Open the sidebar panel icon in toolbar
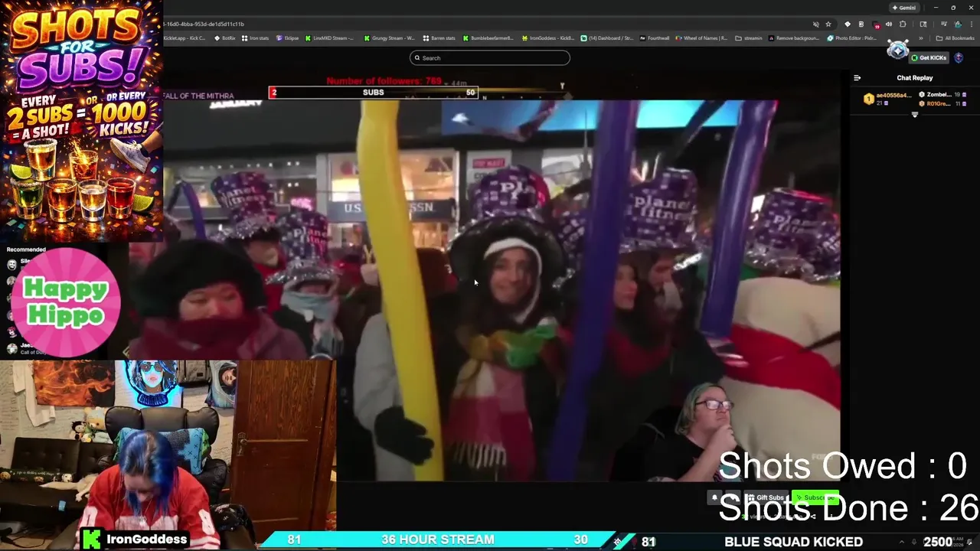 (923, 24)
